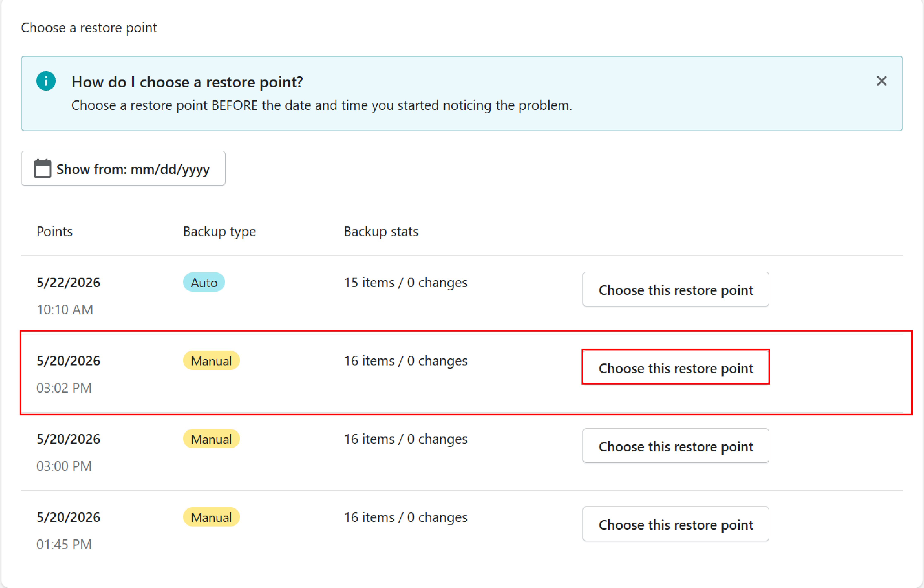Click the Auto backup type badge
Screen dimensions: 924x588
coord(204,283)
